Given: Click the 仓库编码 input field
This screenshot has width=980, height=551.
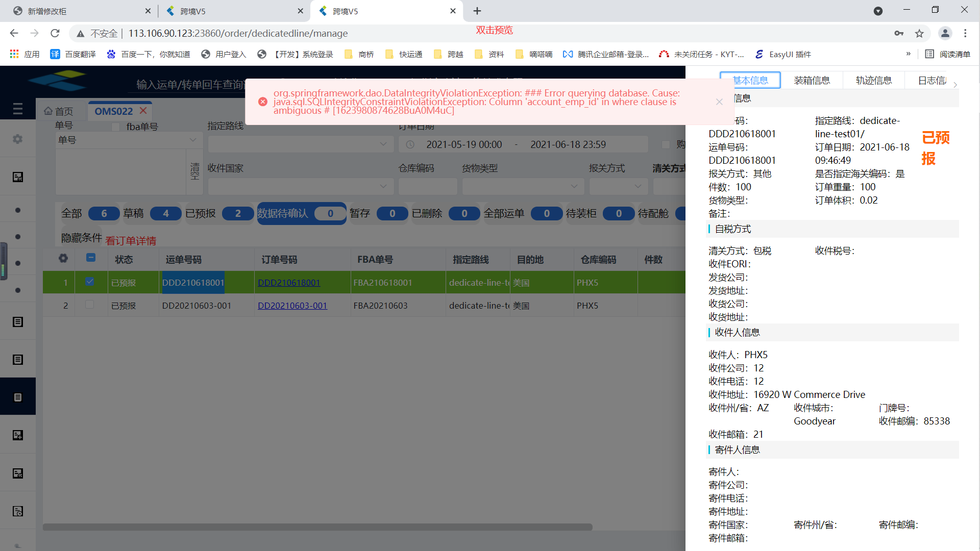Looking at the screenshot, I should tap(428, 186).
